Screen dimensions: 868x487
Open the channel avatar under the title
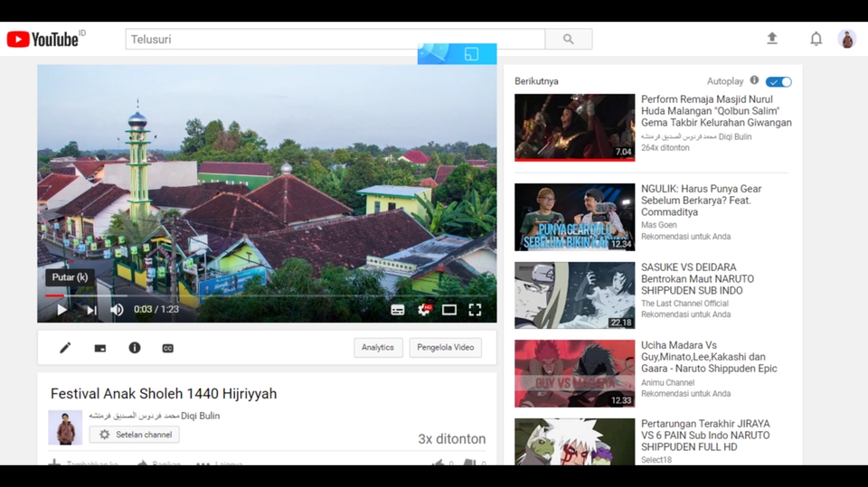point(65,427)
